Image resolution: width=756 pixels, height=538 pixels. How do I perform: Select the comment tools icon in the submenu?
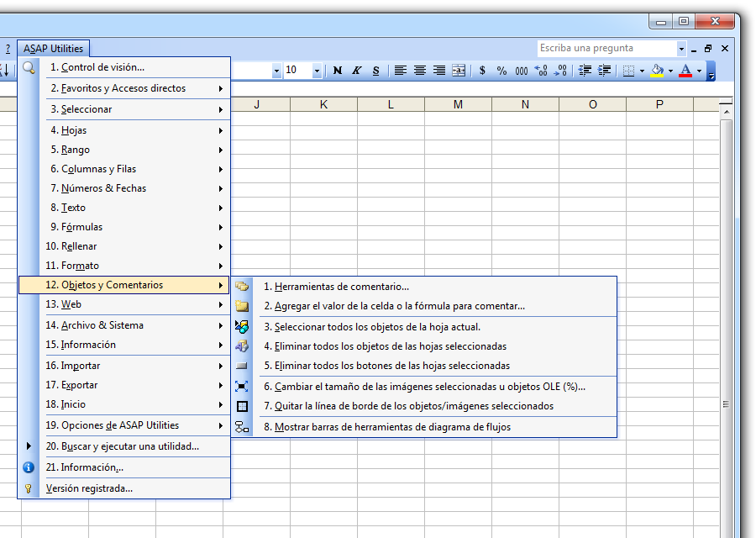click(x=241, y=286)
